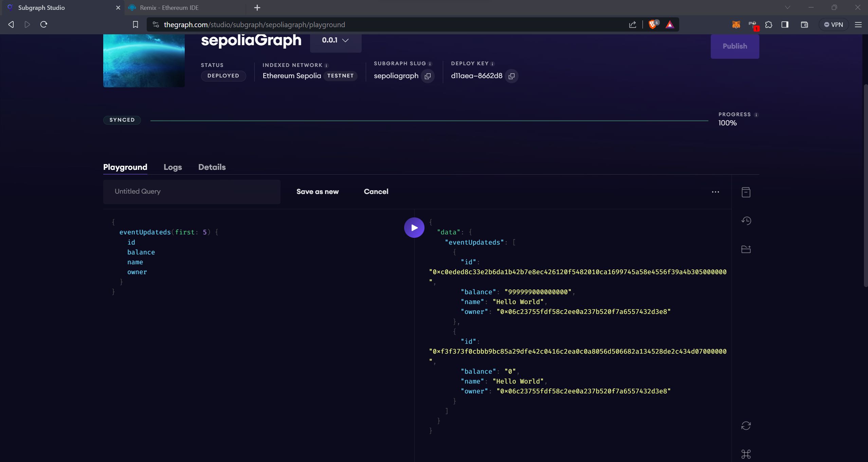
Task: Click the 100% progress value
Action: pyautogui.click(x=727, y=123)
